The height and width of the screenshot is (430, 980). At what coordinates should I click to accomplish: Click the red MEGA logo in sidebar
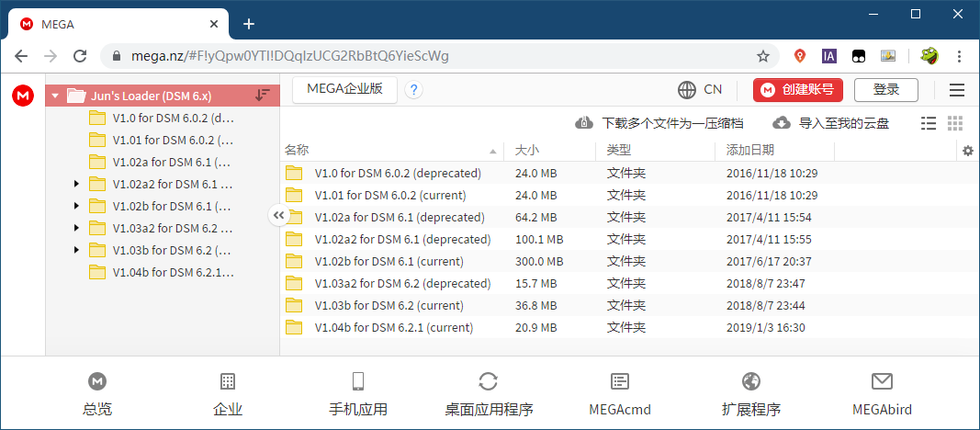(23, 96)
